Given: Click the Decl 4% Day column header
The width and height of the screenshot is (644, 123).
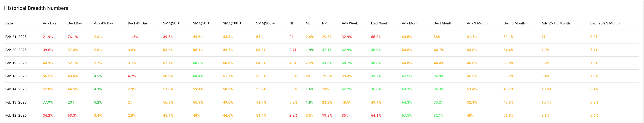Looking at the screenshot, I should 138,23.
